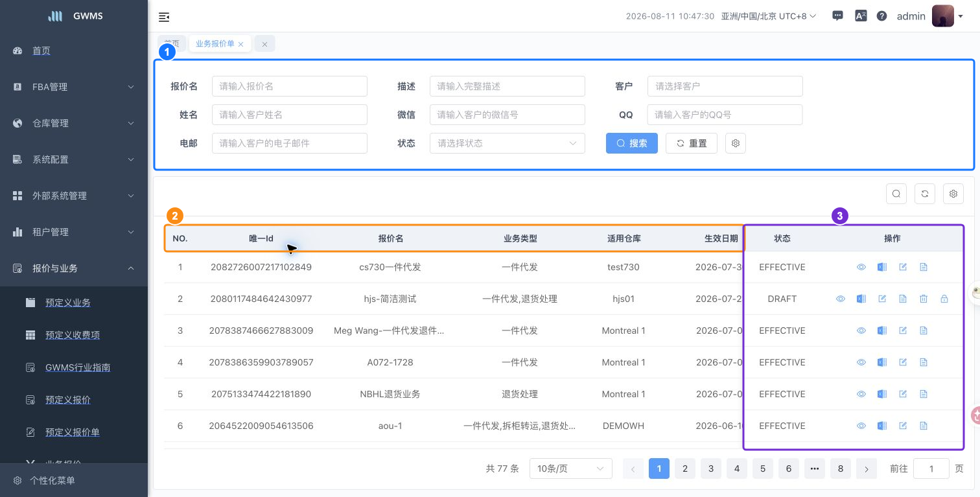Go to page 2 in pagination
This screenshot has height=497, width=980.
(x=685, y=468)
